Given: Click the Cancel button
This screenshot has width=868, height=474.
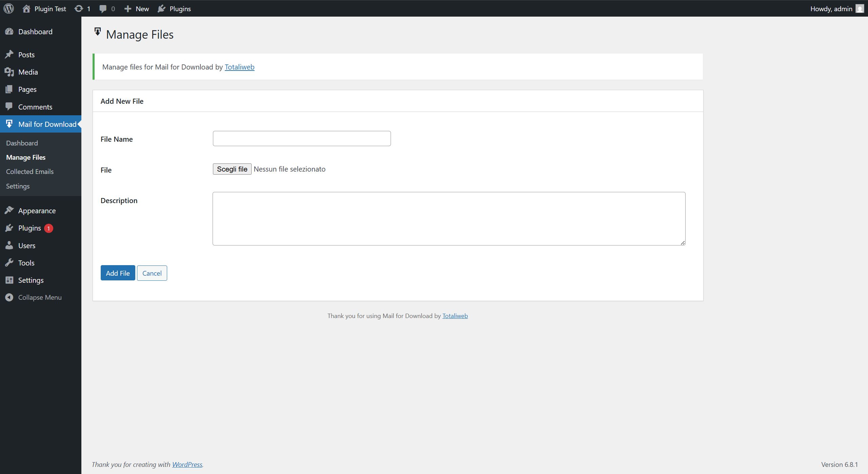Looking at the screenshot, I should pos(152,273).
